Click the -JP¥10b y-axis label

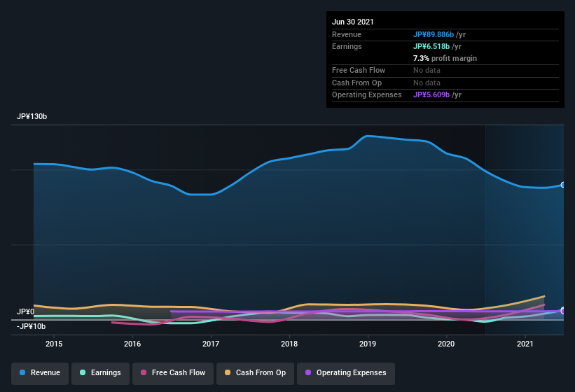click(x=32, y=326)
